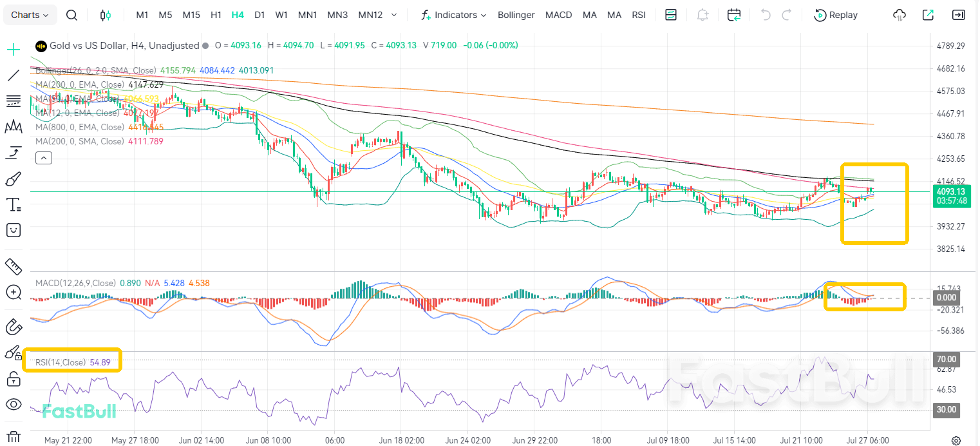Select the MA(200, 0, SMA, Close) legend
The image size is (980, 446).
(100, 141)
